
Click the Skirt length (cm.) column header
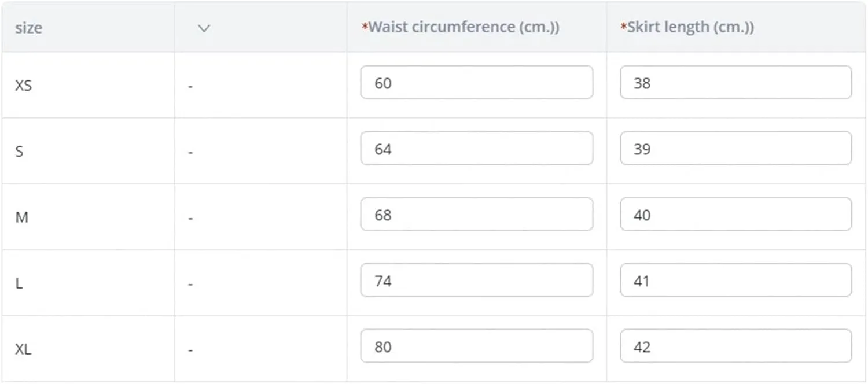[x=687, y=27]
